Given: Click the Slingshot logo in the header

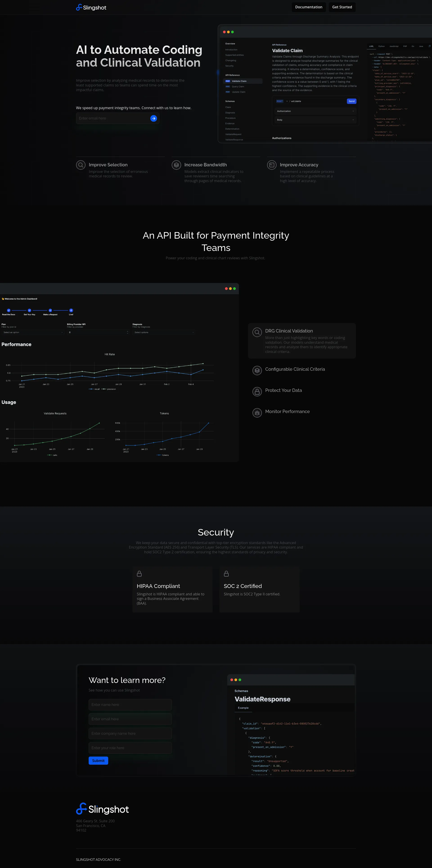Looking at the screenshot, I should (91, 7).
